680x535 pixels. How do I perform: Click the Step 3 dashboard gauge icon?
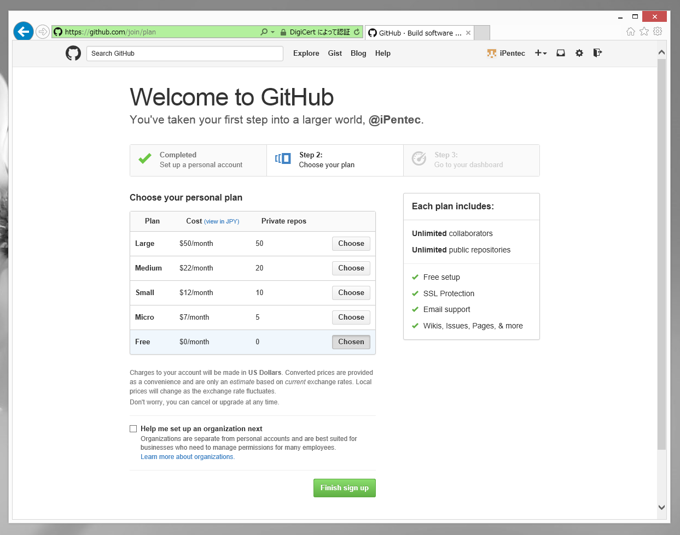[x=419, y=159]
